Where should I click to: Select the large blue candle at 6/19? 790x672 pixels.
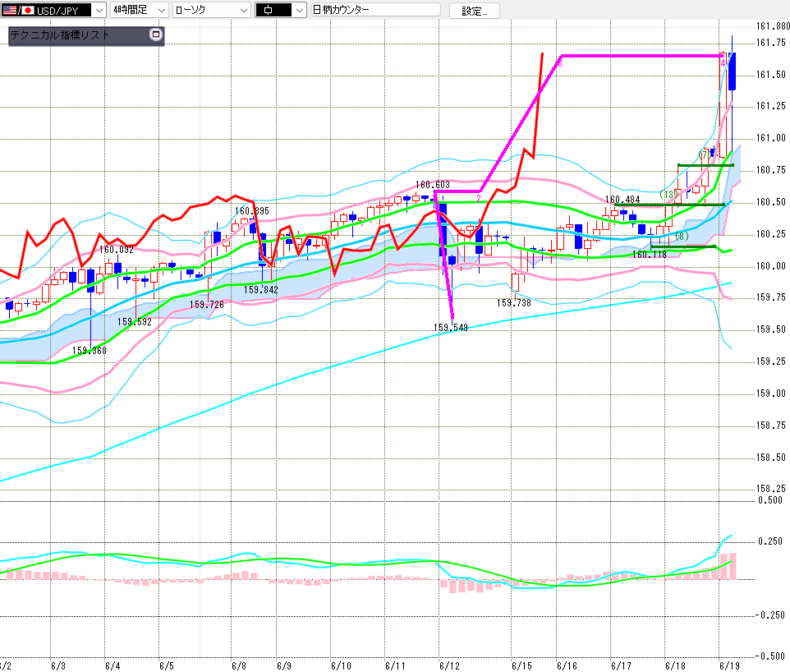(x=732, y=71)
